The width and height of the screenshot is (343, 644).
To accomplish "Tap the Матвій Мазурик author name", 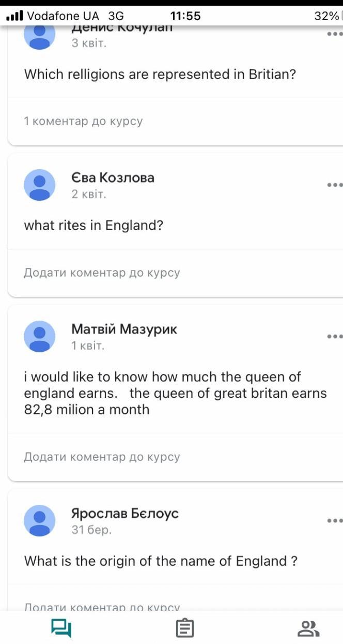I will click(x=124, y=329).
